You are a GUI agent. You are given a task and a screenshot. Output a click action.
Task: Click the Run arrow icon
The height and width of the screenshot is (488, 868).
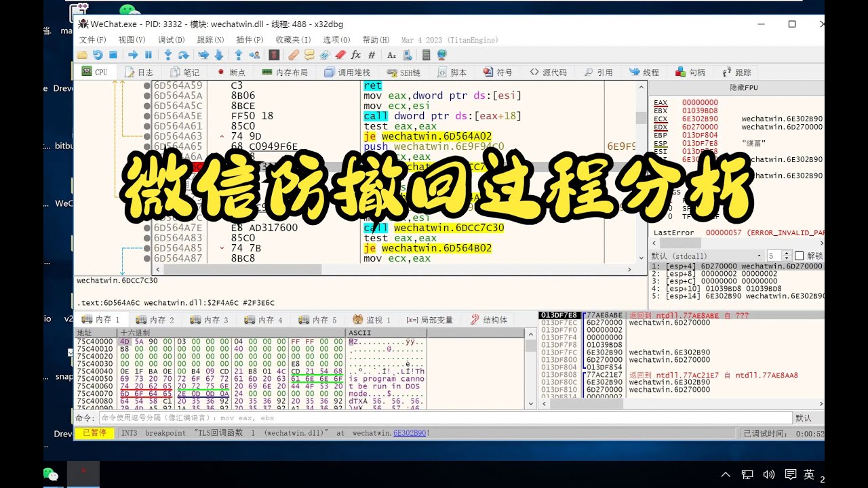133,55
